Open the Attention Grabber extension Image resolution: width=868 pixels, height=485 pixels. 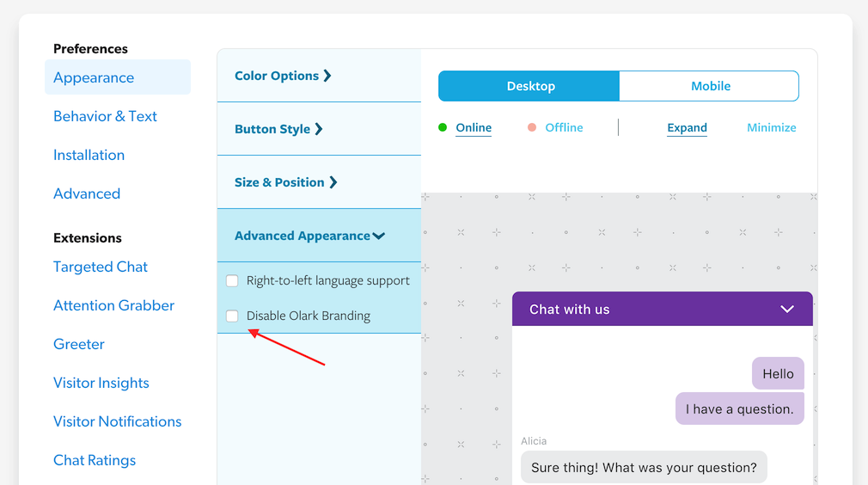pos(113,305)
